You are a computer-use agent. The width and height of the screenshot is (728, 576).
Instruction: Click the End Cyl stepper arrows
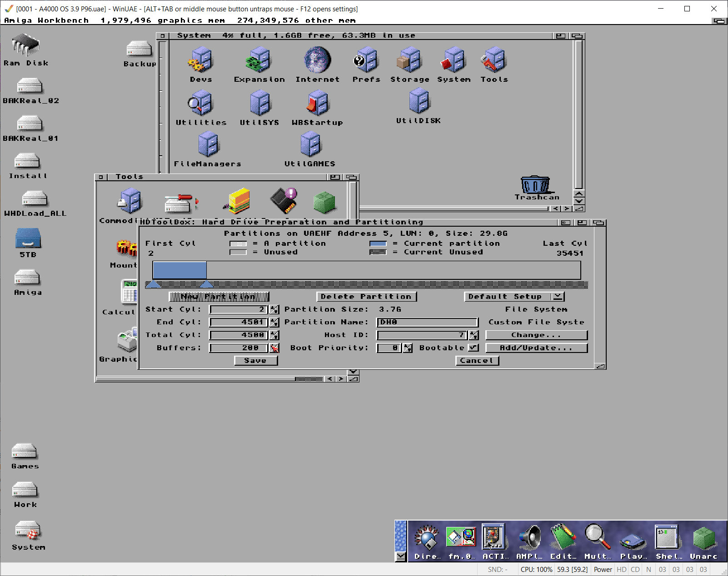tap(274, 322)
